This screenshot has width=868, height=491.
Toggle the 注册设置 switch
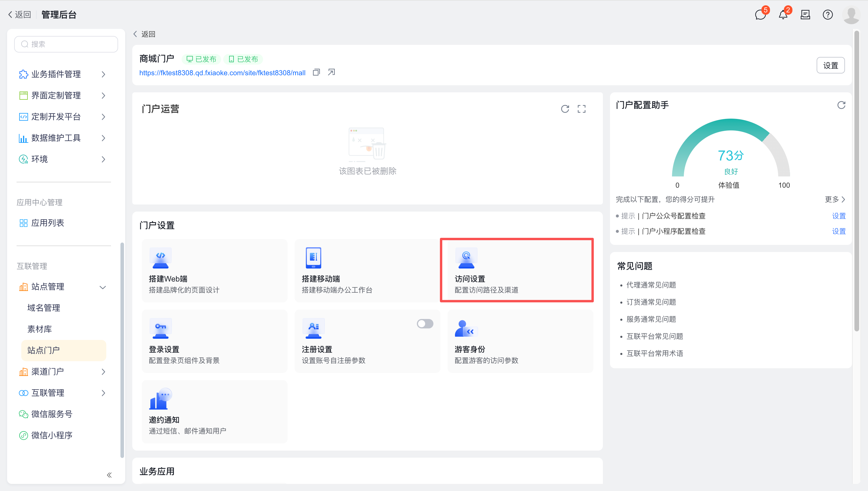(x=425, y=324)
